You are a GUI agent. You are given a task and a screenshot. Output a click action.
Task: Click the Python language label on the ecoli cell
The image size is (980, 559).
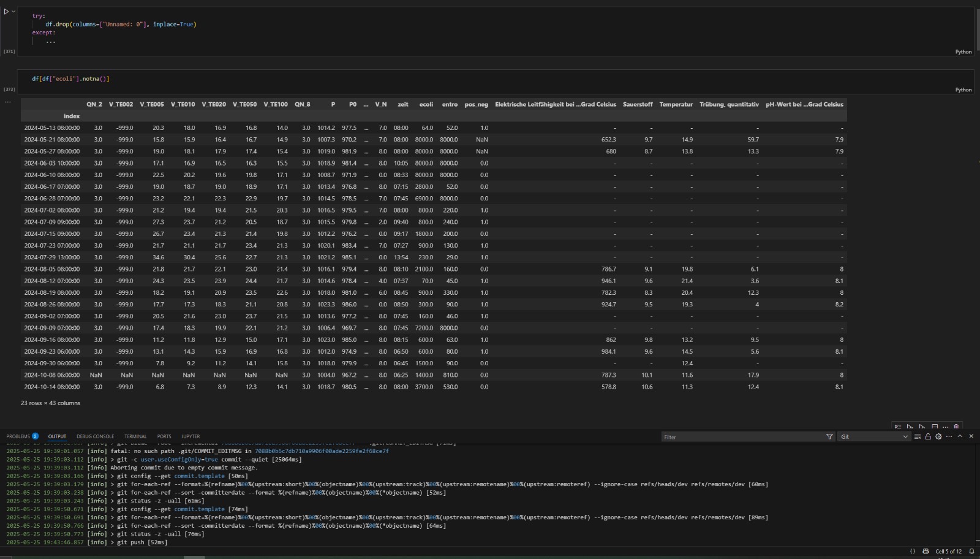[x=963, y=89]
